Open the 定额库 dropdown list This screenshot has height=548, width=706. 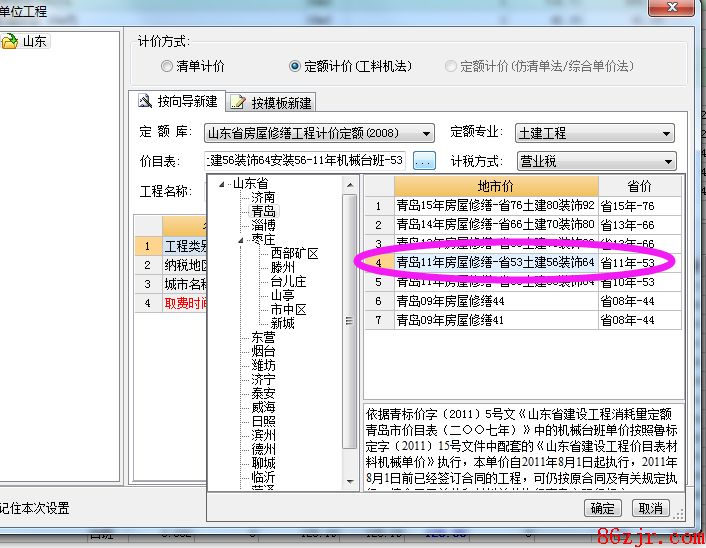pyautogui.click(x=427, y=133)
